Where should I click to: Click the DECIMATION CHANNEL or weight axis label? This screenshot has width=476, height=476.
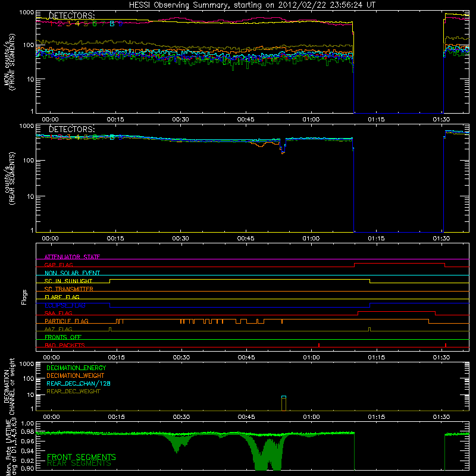click(10, 386)
